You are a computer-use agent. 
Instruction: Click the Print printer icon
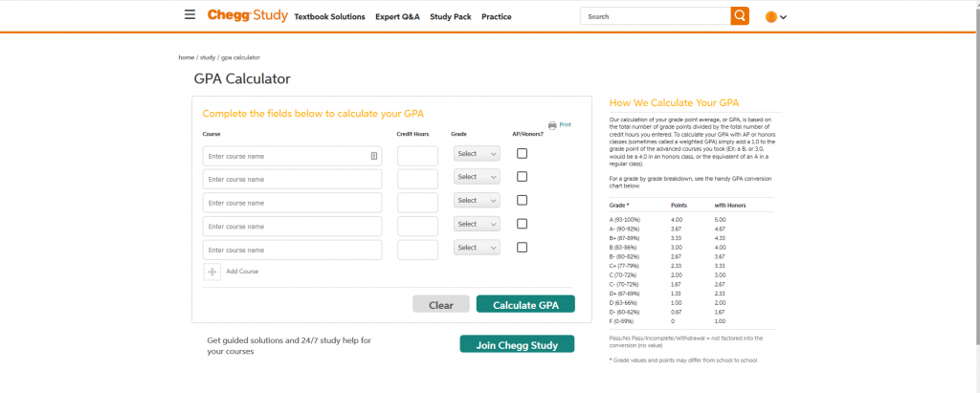(x=552, y=125)
